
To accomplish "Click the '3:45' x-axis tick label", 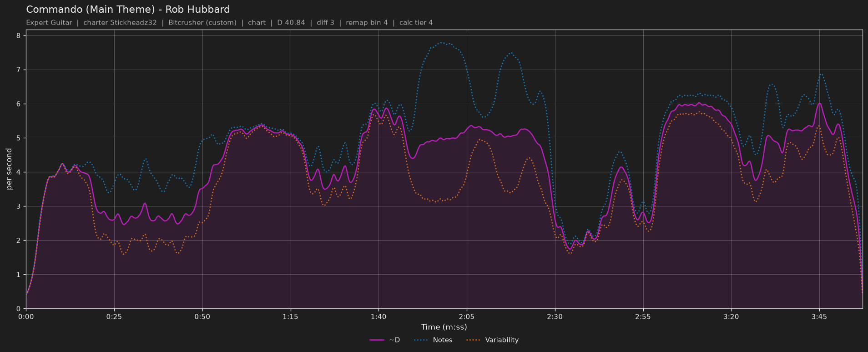I will coord(819,317).
